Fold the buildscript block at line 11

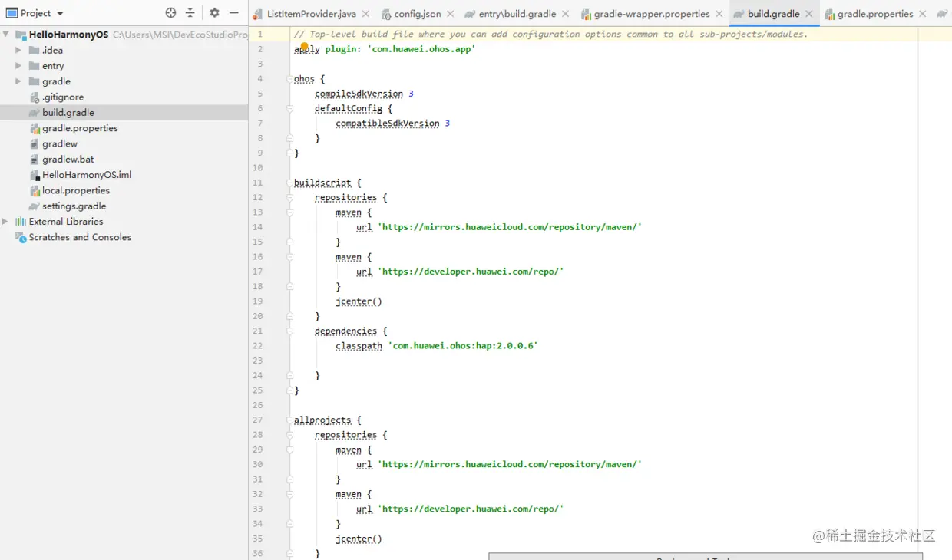pos(290,183)
